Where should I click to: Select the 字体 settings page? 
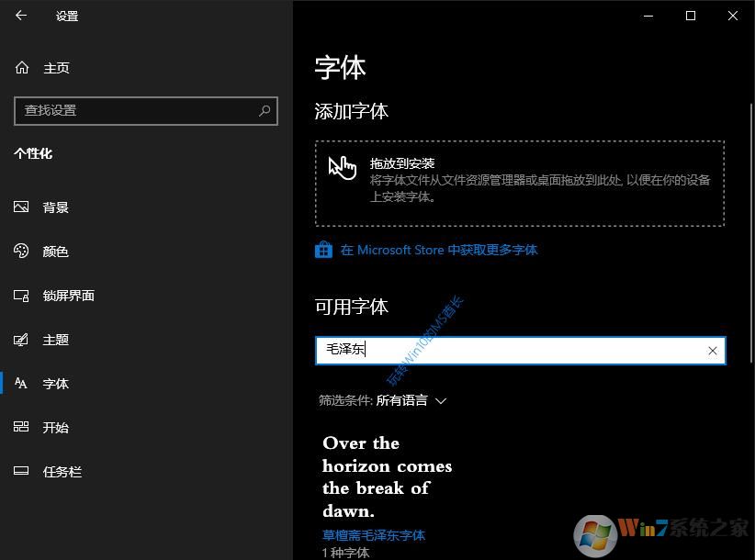coord(55,384)
